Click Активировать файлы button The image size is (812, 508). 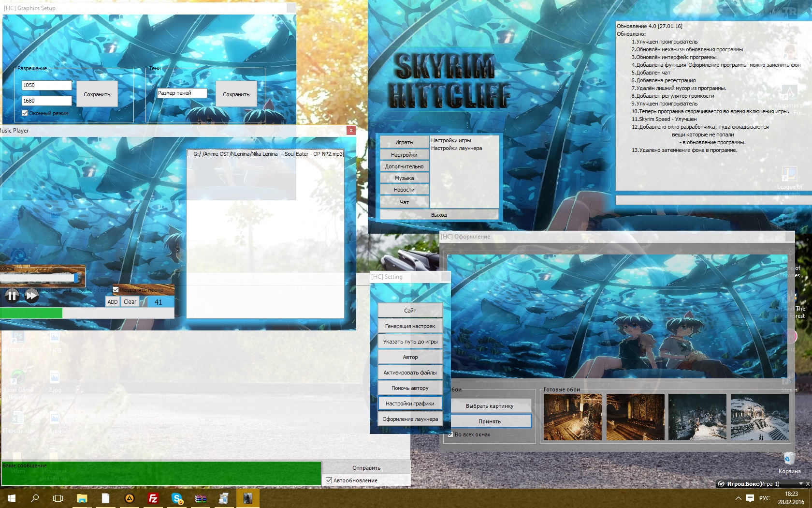[x=410, y=373]
